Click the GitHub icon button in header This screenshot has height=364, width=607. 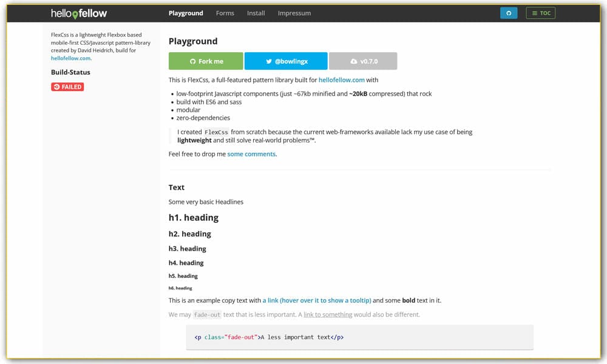[509, 13]
